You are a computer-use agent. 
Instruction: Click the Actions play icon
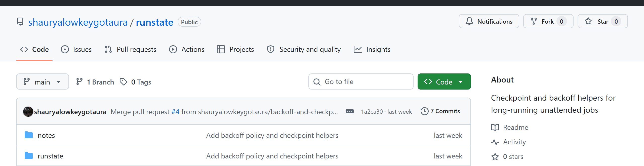point(173,49)
